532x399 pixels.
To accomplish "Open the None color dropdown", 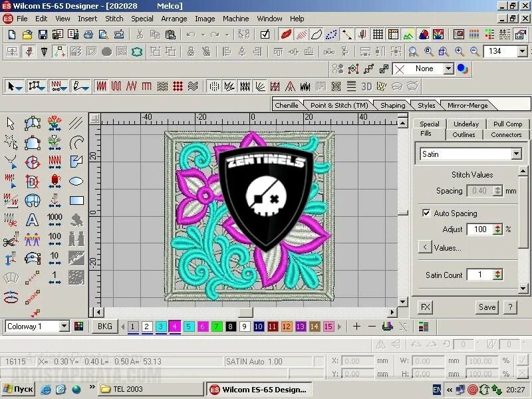I will (x=448, y=69).
